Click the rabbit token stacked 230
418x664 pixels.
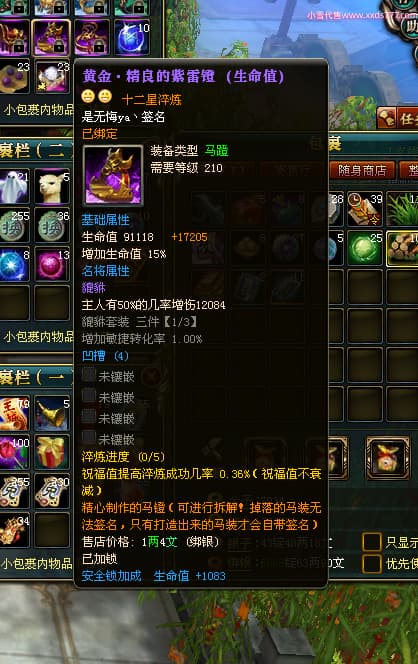click(52, 491)
